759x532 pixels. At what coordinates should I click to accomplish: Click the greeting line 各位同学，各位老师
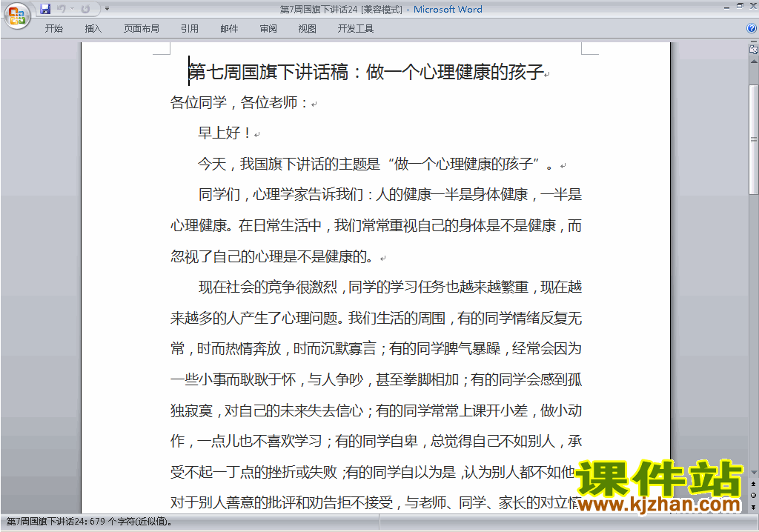[x=239, y=103]
